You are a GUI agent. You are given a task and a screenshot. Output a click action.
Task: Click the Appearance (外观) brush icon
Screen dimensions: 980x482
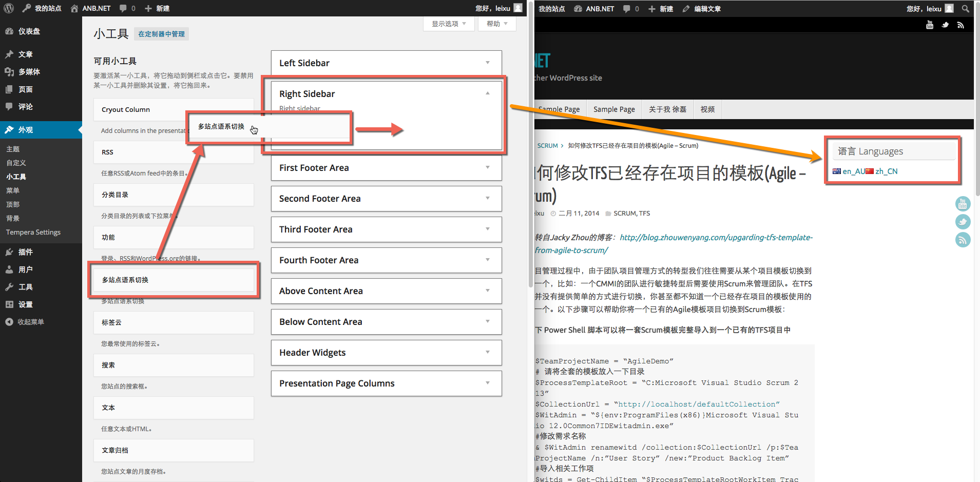(x=9, y=130)
